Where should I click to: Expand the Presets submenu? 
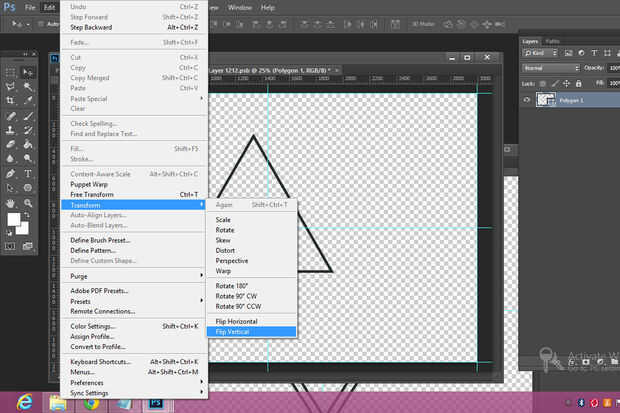tap(134, 301)
